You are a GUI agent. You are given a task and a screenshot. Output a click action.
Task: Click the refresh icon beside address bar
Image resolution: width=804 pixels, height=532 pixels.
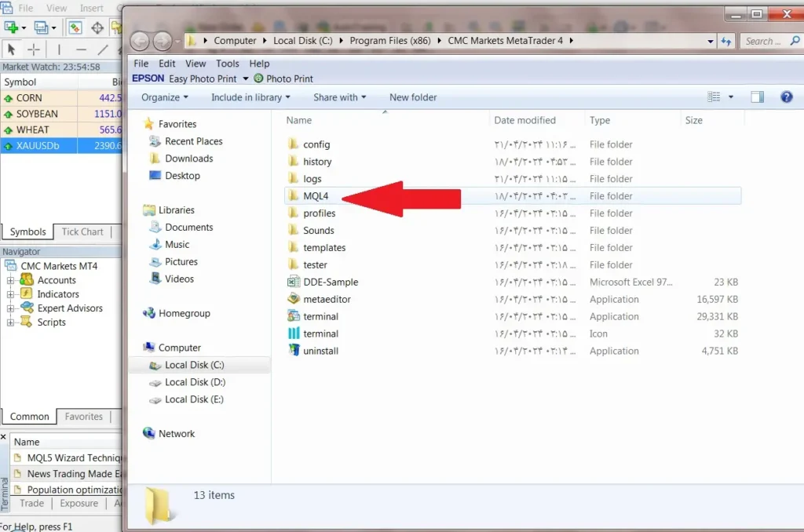click(x=726, y=41)
